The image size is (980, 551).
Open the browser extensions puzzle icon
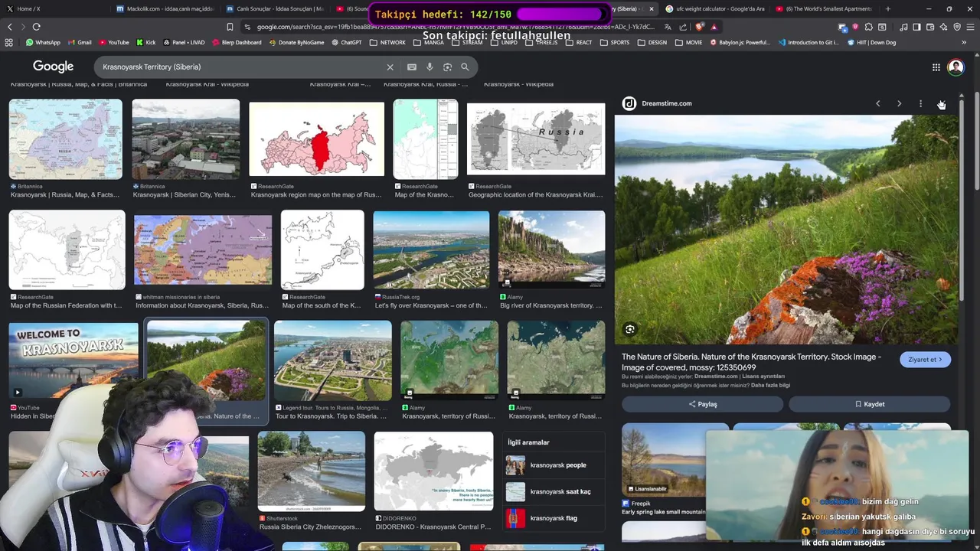click(868, 27)
